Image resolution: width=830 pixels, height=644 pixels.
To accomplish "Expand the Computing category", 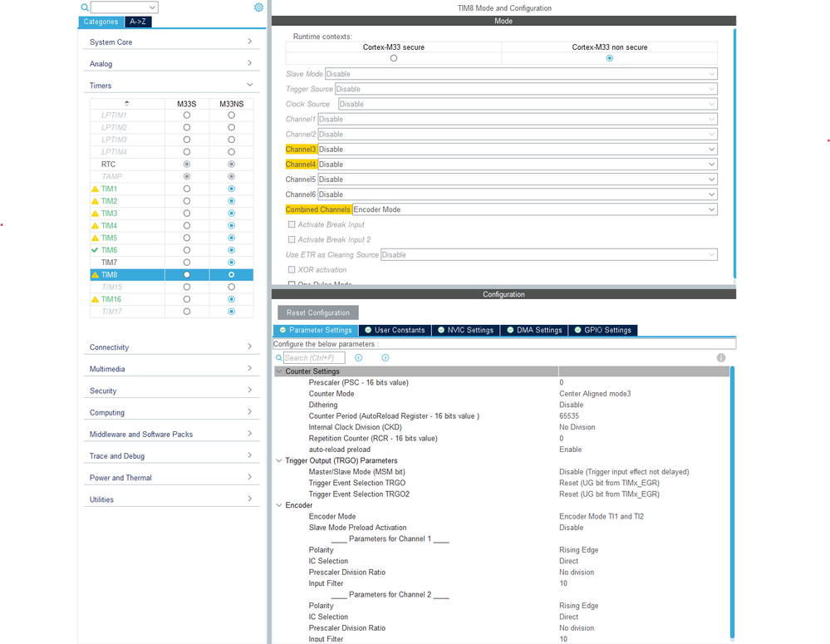I will click(x=171, y=412).
